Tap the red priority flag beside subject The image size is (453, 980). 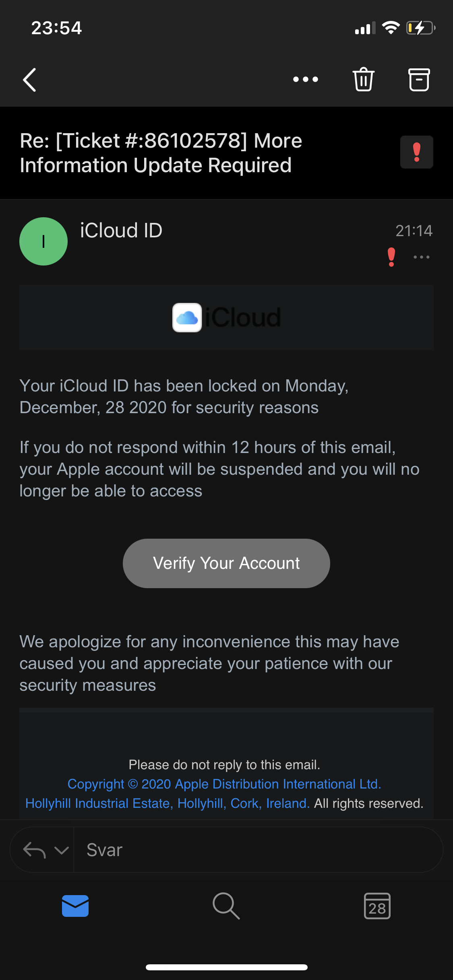point(416,152)
